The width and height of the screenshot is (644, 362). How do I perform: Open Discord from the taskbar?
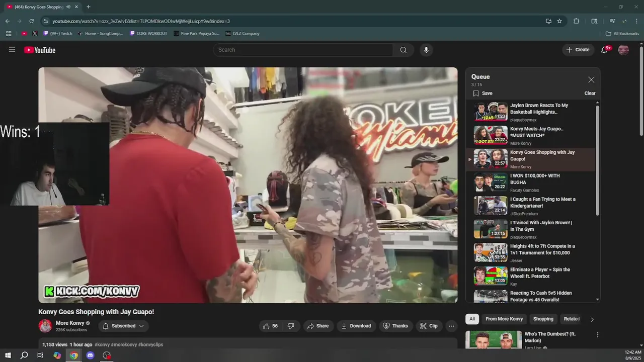90,355
